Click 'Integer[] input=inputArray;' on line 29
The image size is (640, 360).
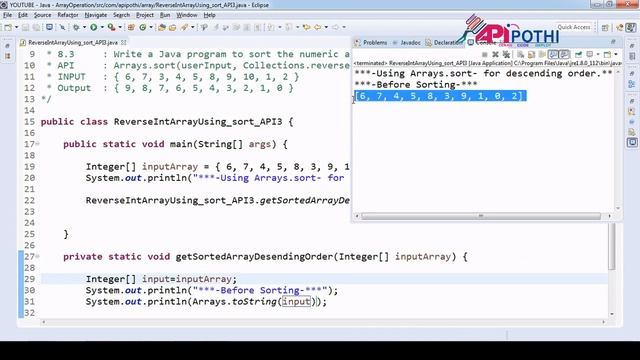pos(161,279)
